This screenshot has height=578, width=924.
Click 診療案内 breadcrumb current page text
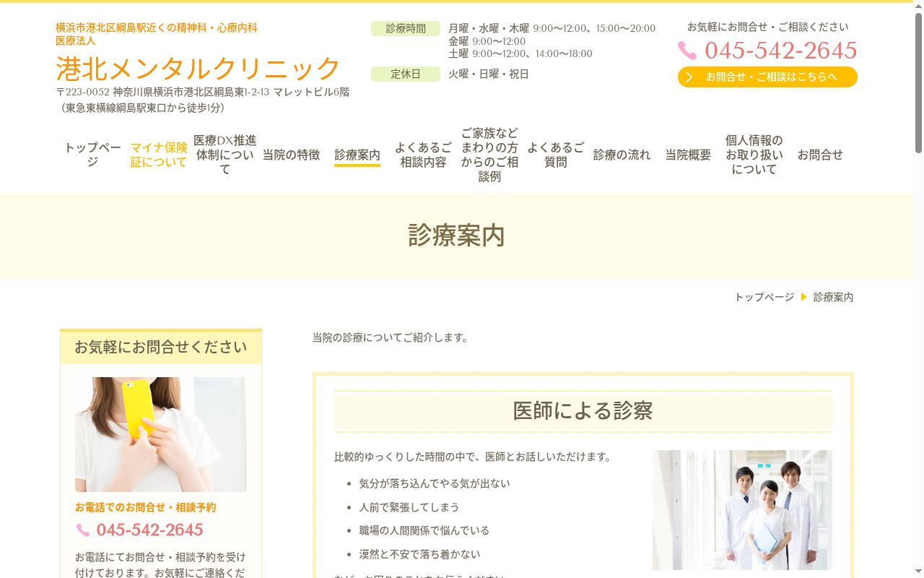click(834, 297)
